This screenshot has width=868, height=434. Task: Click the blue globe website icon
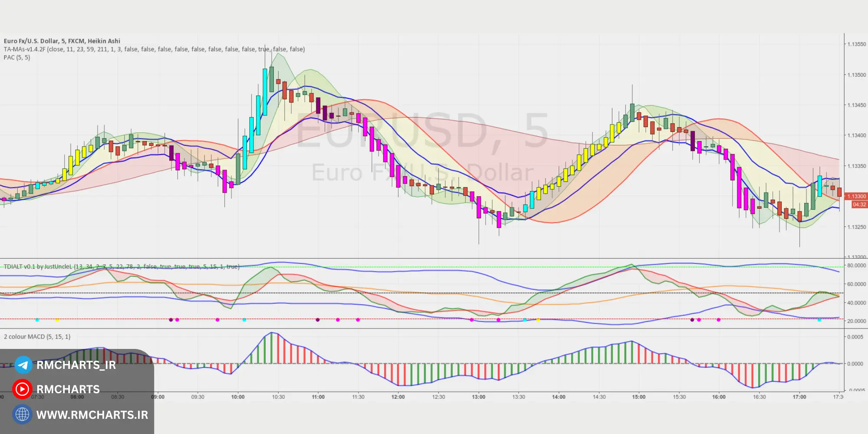22,414
